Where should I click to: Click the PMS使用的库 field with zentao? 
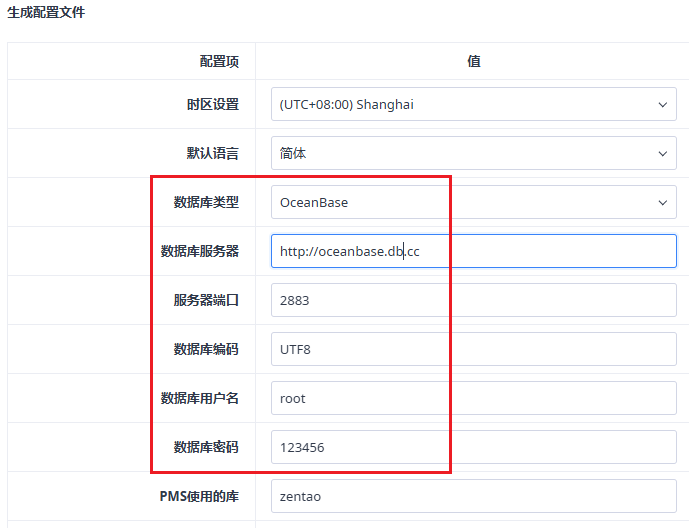[x=474, y=496]
